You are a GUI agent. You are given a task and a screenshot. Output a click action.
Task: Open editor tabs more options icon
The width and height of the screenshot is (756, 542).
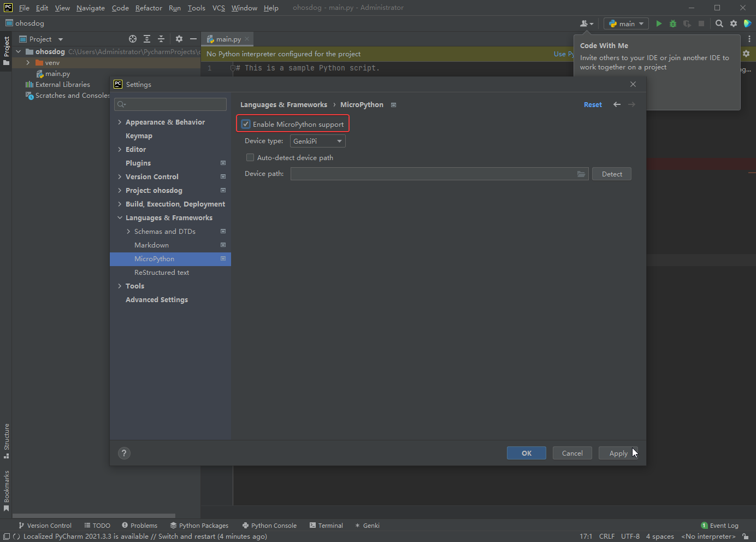(749, 39)
